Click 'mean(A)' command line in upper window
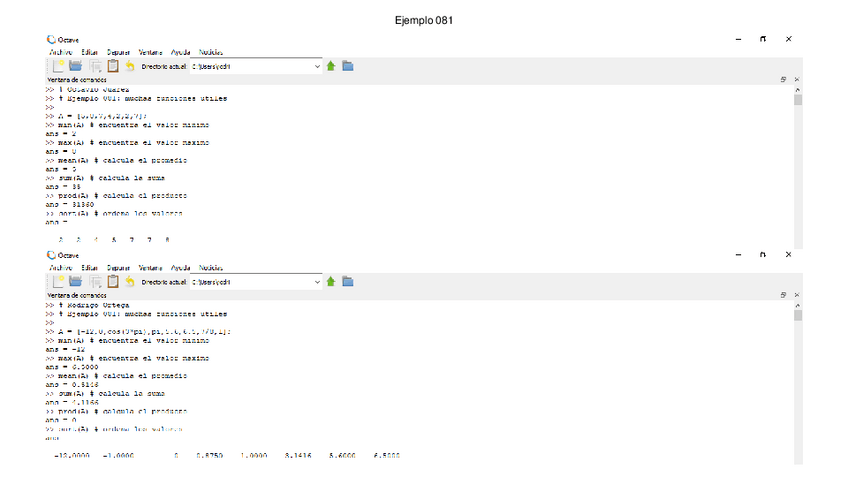The image size is (848, 477). click(x=116, y=160)
